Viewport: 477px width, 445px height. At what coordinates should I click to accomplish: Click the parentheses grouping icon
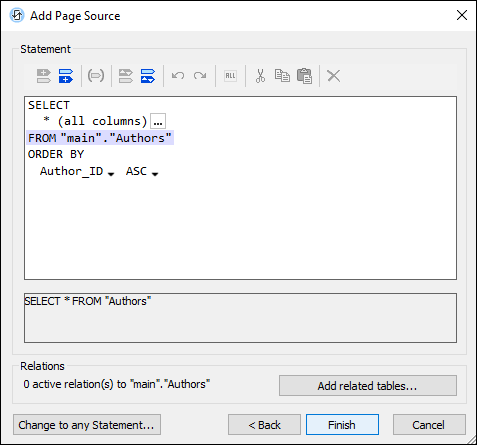(x=96, y=76)
